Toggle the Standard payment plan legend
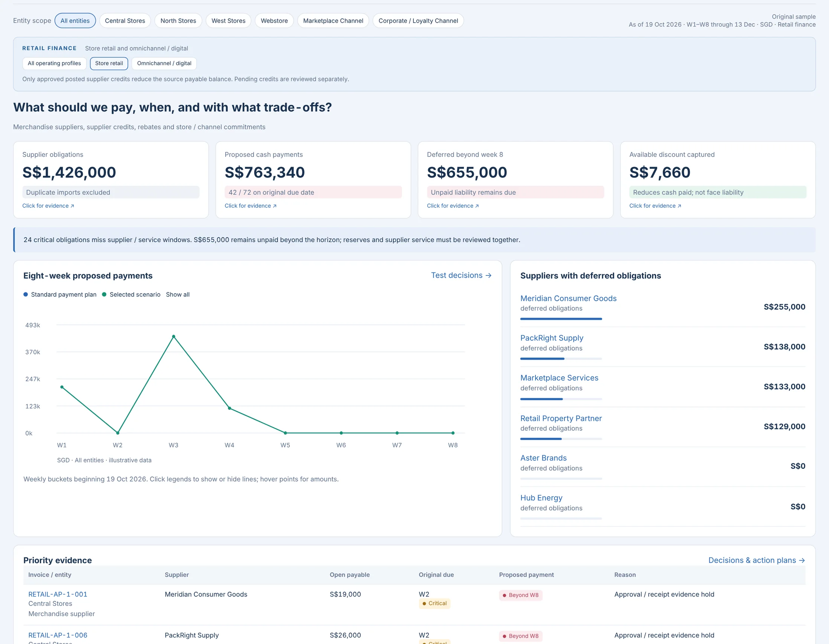The image size is (829, 644). coord(60,294)
